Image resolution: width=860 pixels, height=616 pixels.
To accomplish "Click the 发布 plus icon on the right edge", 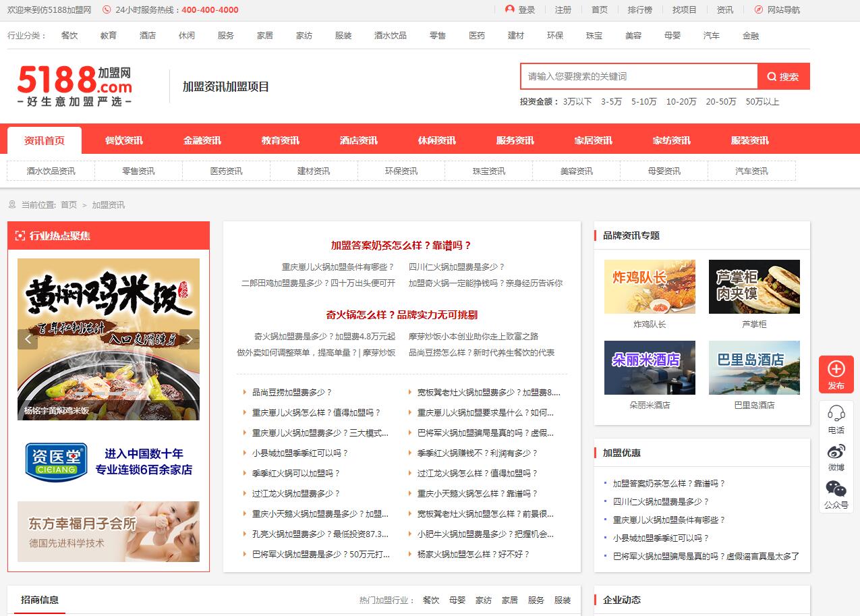I will 836,370.
